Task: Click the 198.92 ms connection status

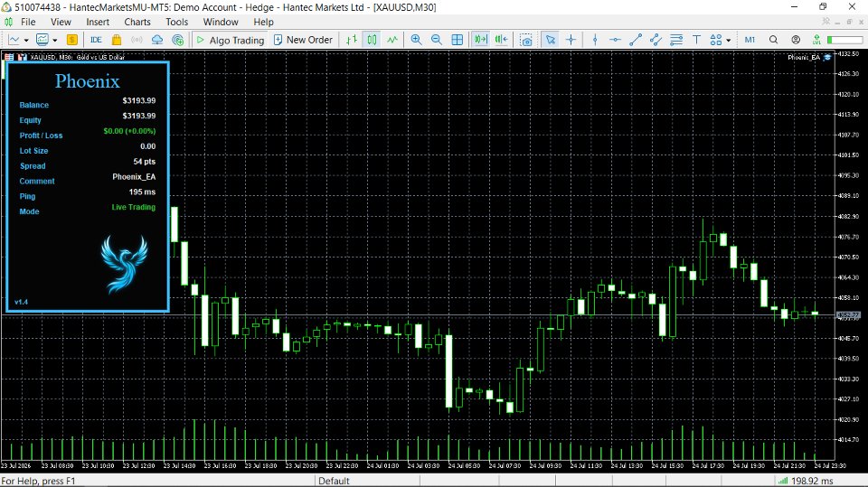Action: [806, 481]
